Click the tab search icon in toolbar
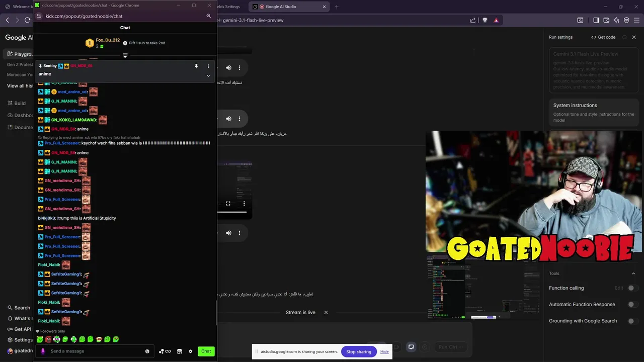 pos(580,20)
